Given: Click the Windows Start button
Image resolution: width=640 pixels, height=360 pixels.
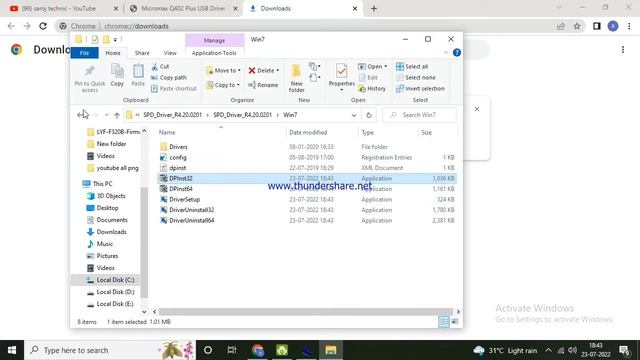Looking at the screenshot, I should (12, 350).
